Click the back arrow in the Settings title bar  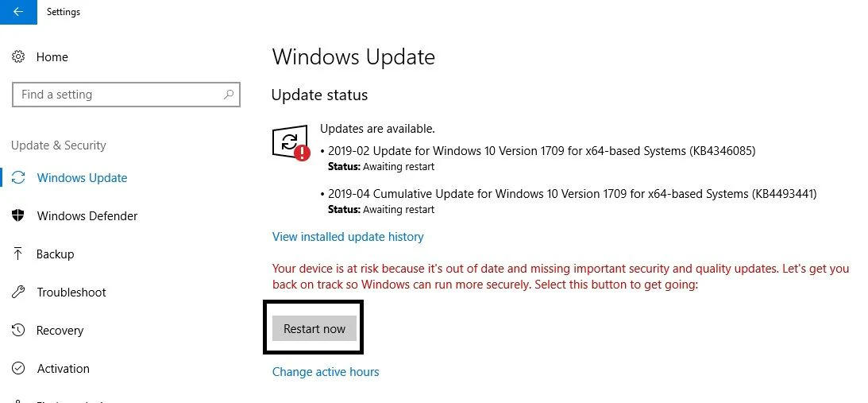pyautogui.click(x=17, y=12)
